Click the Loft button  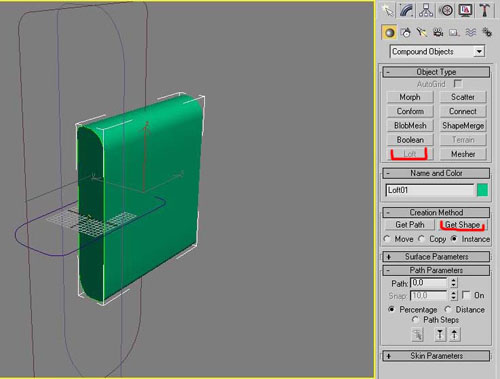(410, 154)
